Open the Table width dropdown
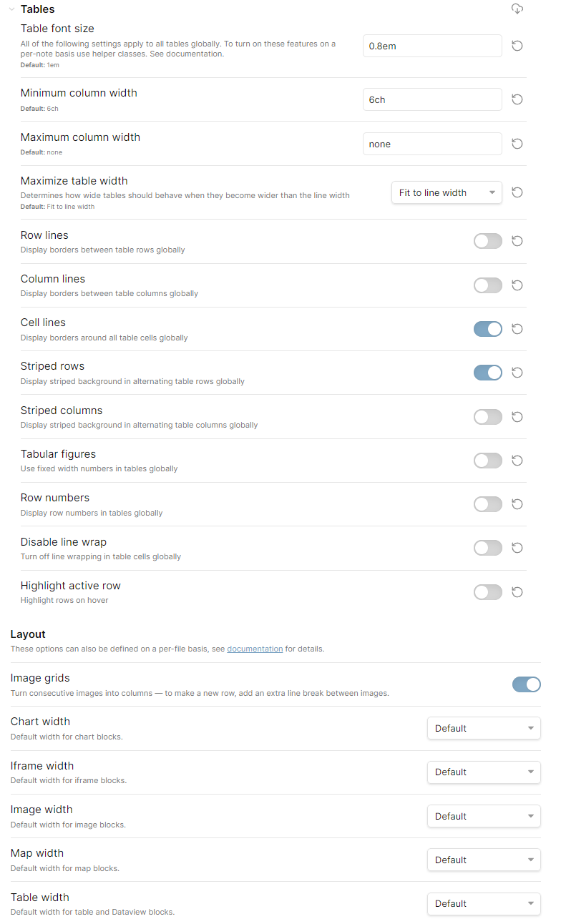The height and width of the screenshot is (924, 561). 484,903
